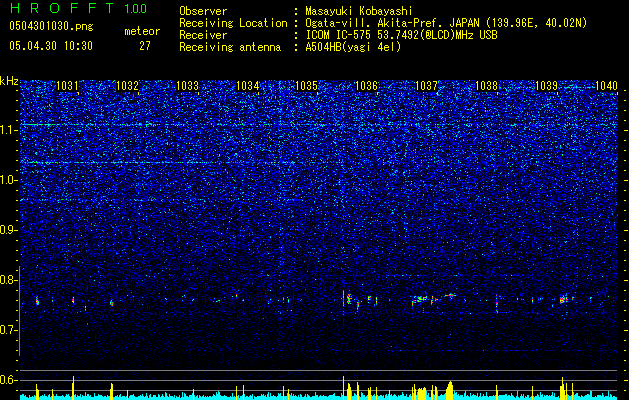Click the 1036 time marker

coord(367,85)
